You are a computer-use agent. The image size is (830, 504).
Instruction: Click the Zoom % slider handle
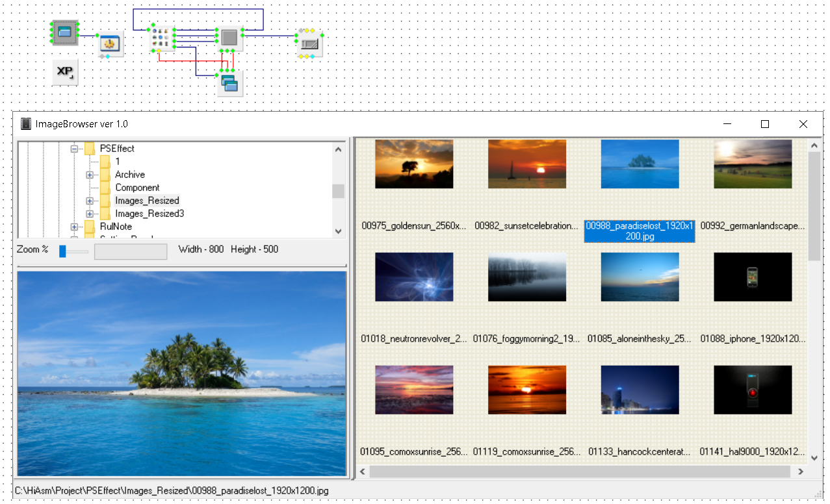62,251
